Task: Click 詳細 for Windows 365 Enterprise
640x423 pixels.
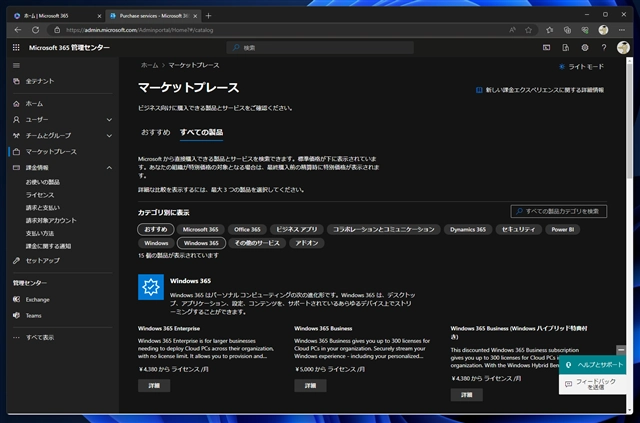Action: (154, 385)
